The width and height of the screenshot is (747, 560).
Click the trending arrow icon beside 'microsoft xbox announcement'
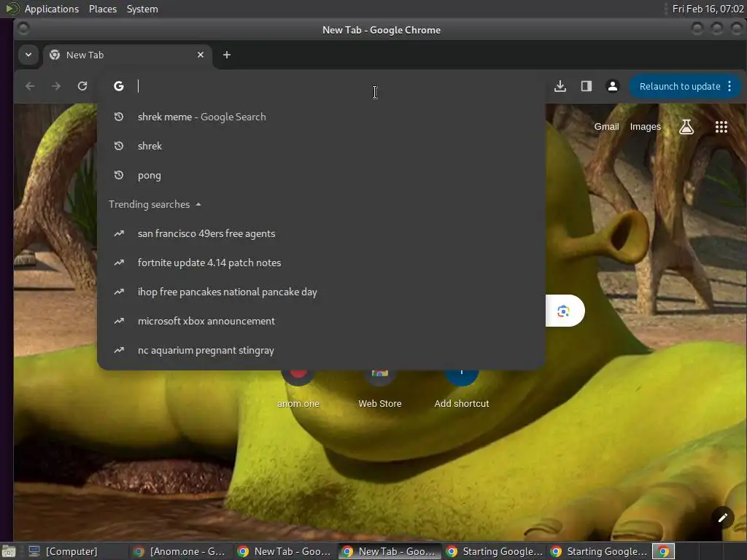pyautogui.click(x=119, y=321)
